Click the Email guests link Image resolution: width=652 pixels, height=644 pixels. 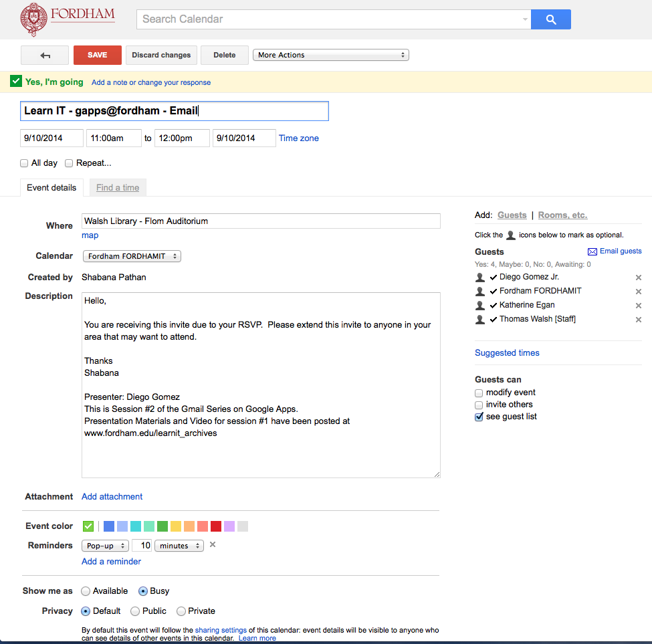(x=621, y=251)
